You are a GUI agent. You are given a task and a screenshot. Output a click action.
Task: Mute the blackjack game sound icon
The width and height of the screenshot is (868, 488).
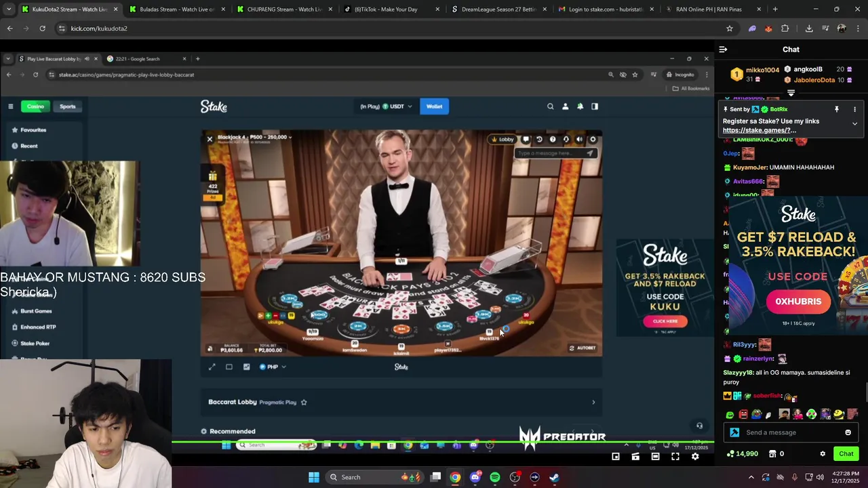click(579, 140)
